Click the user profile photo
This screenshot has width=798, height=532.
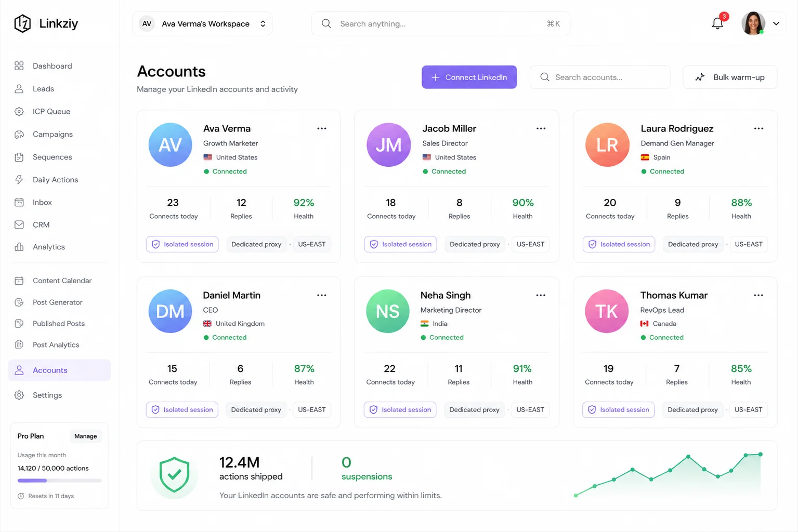753,23
